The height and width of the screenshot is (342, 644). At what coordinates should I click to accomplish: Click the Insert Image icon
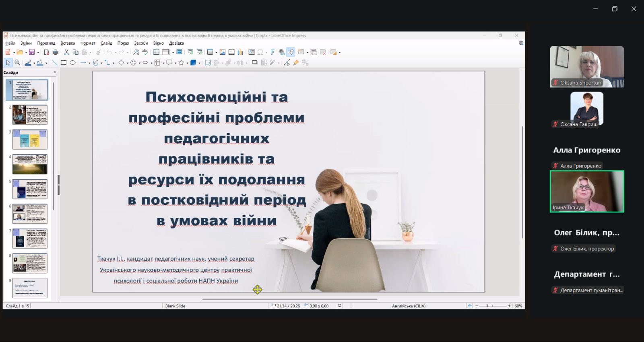(x=222, y=52)
